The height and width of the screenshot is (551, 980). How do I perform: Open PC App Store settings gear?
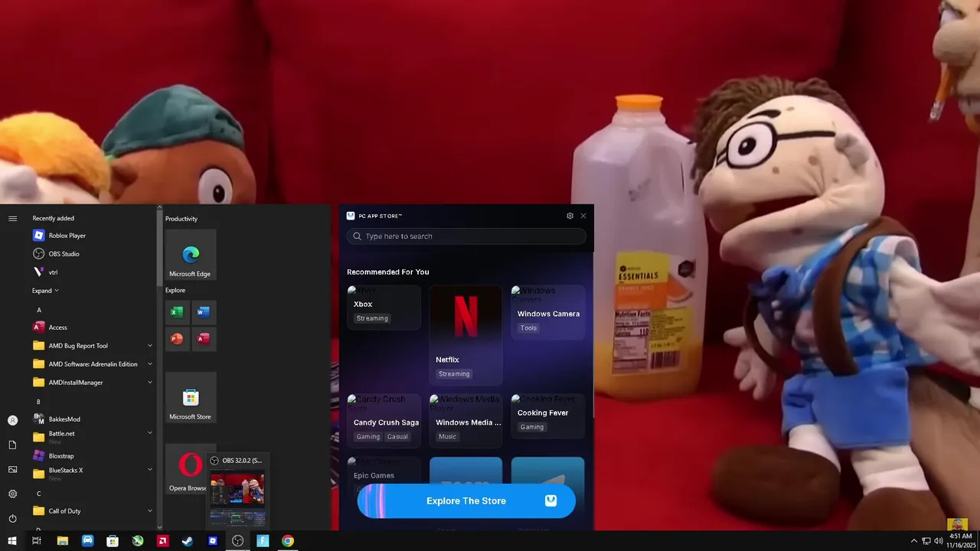(x=570, y=216)
